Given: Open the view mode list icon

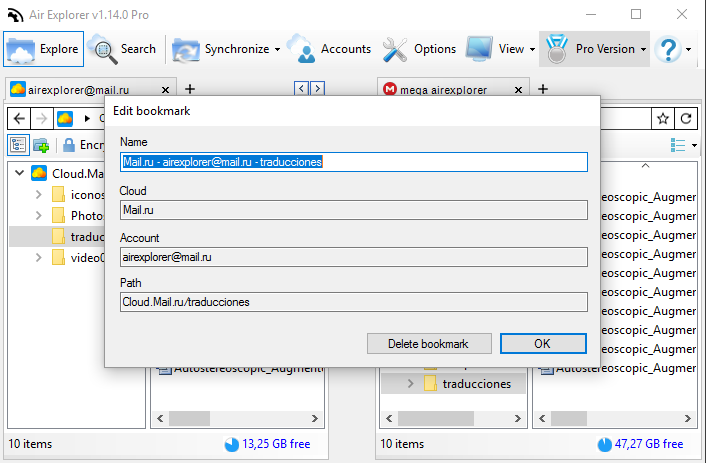Looking at the screenshot, I should point(678,145).
